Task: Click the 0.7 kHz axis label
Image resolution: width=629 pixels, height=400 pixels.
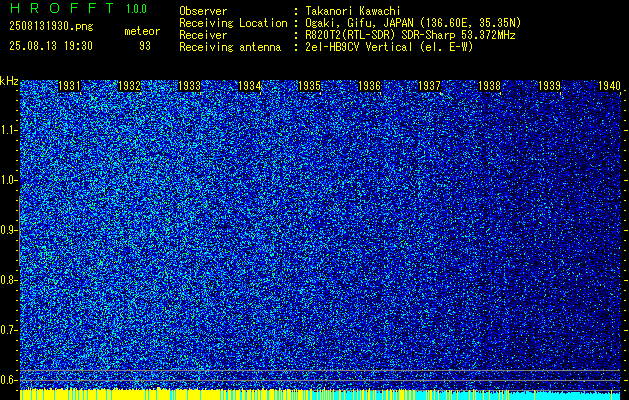Action: point(7,330)
